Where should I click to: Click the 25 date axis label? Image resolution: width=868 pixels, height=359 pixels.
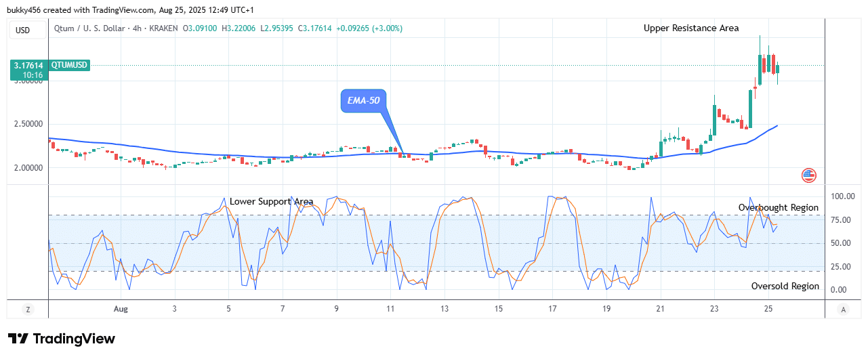768,310
